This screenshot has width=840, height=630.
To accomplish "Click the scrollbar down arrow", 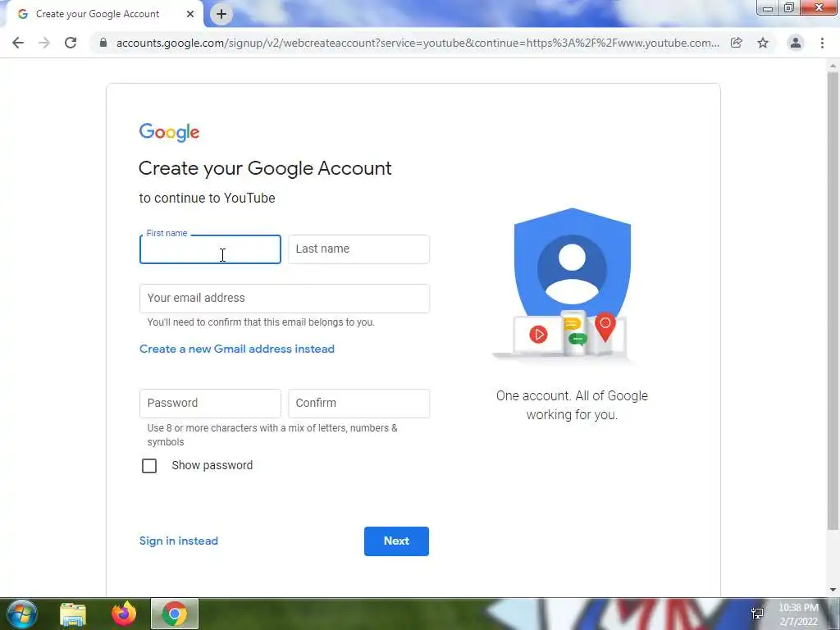I will [x=833, y=590].
